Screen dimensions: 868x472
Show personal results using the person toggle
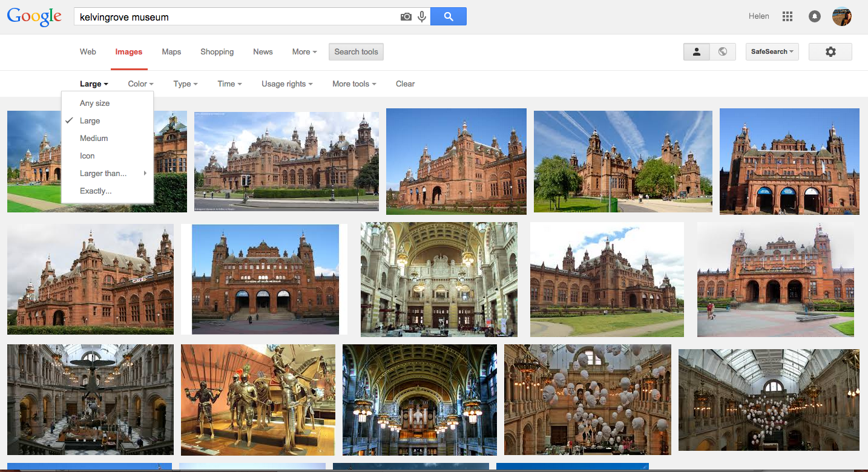coord(696,51)
